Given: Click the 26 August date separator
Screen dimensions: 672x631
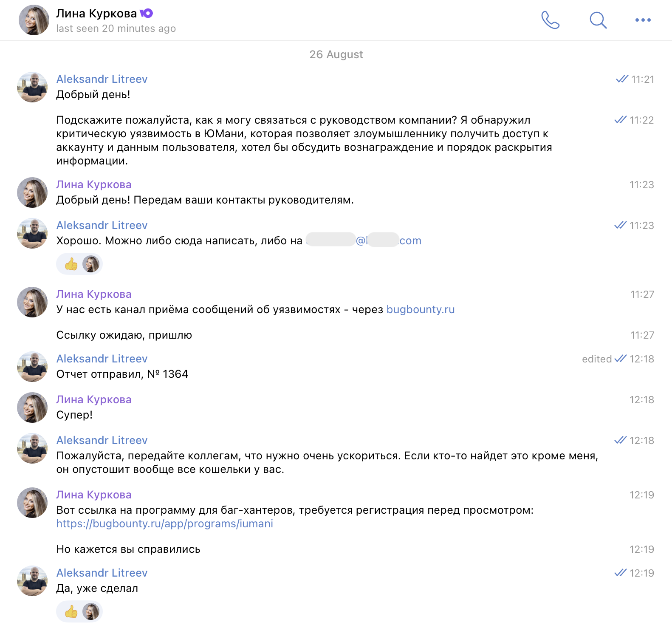Looking at the screenshot, I should (x=336, y=54).
